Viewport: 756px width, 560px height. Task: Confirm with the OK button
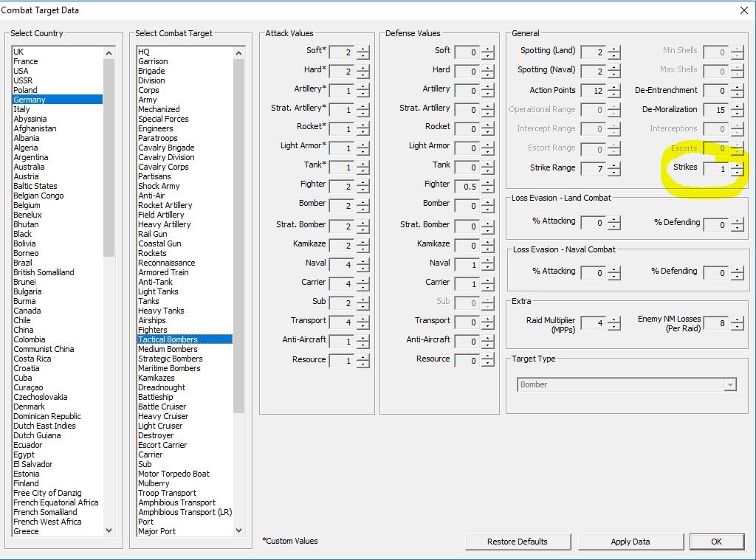[x=716, y=542]
